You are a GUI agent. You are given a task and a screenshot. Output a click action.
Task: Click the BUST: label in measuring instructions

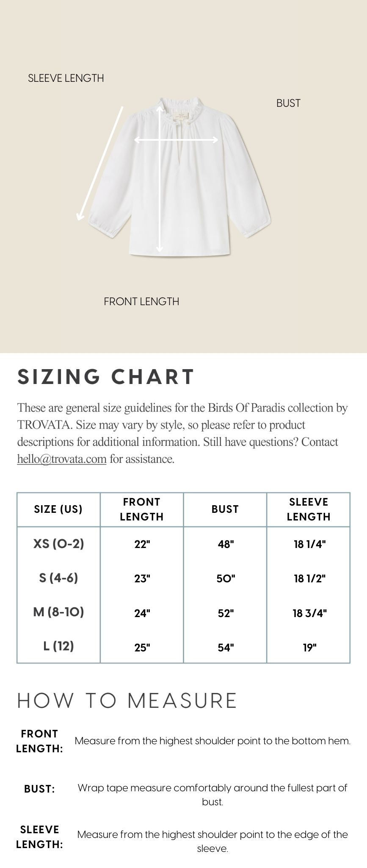[x=39, y=789]
